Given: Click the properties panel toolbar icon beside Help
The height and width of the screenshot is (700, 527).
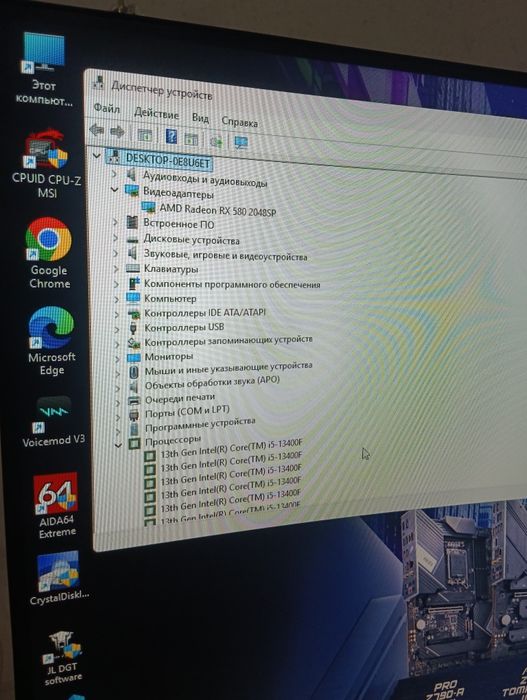Looking at the screenshot, I should pyautogui.click(x=191, y=139).
